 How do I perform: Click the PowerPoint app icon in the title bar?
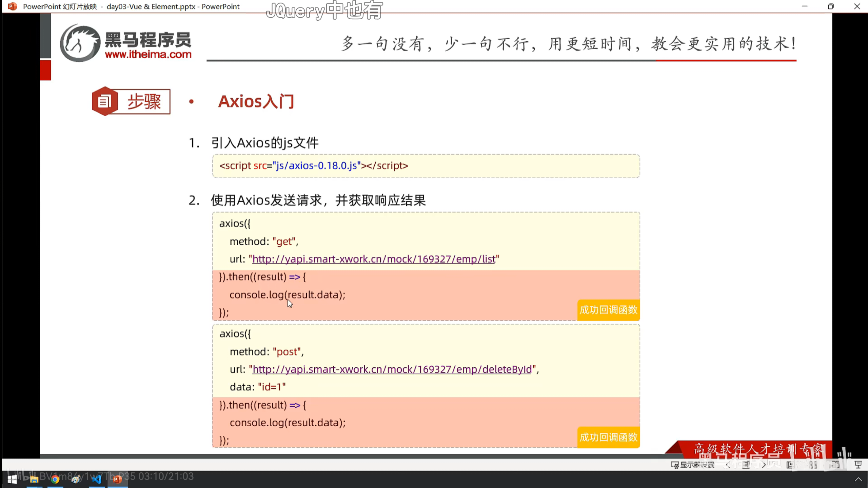13,6
